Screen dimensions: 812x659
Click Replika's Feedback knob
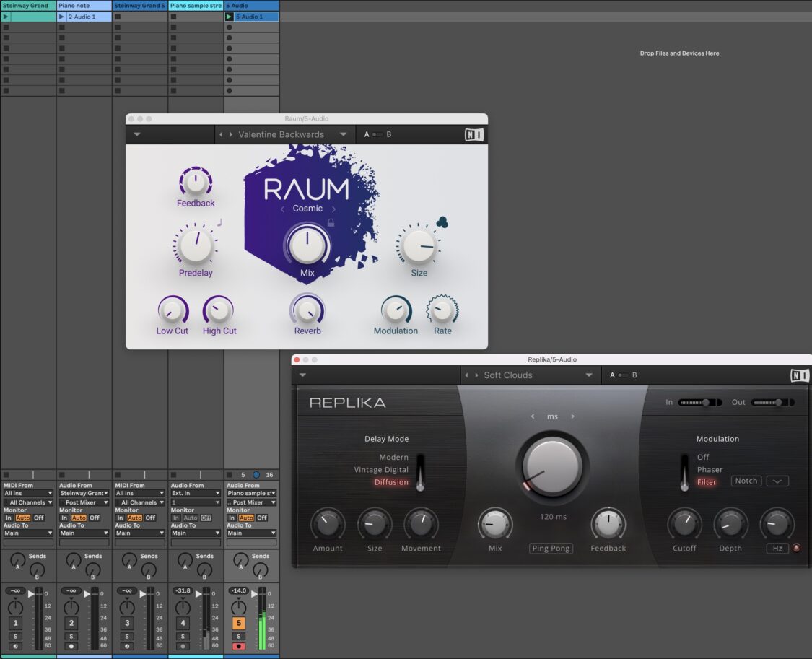(x=608, y=523)
